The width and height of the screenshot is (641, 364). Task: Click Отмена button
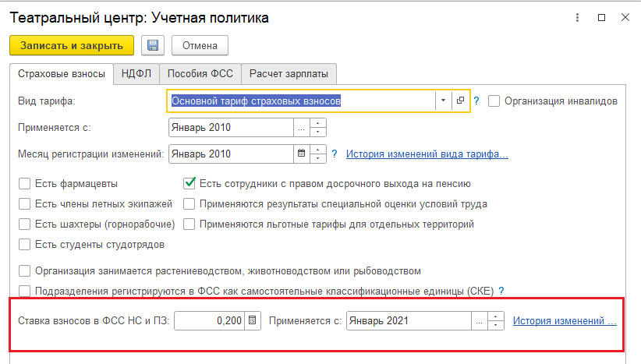[x=200, y=45]
